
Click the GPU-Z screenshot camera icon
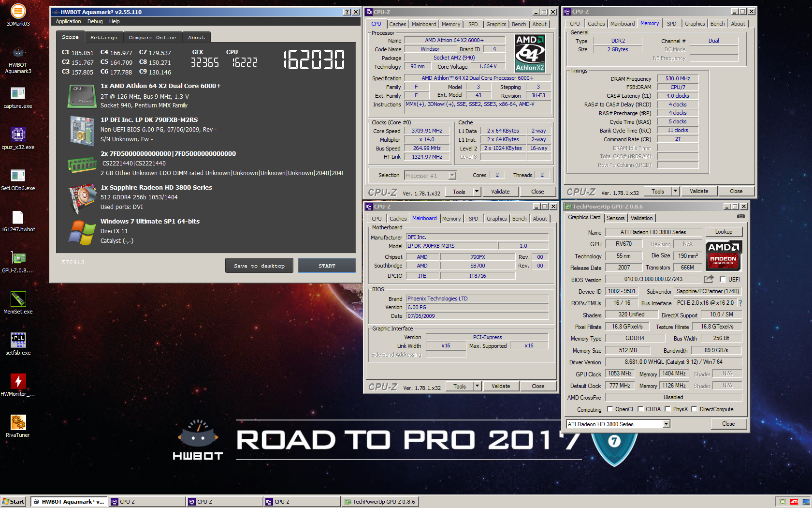tap(740, 216)
